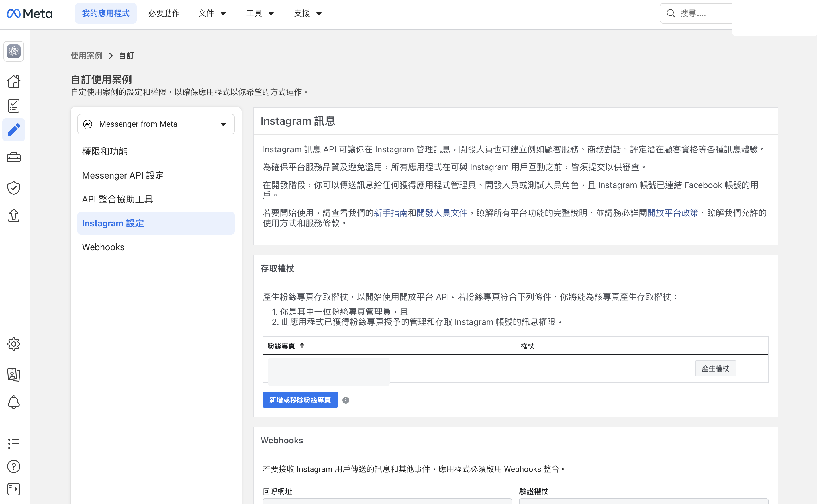Expand the 支援 dropdown menu
817x504 pixels.
tap(308, 13)
